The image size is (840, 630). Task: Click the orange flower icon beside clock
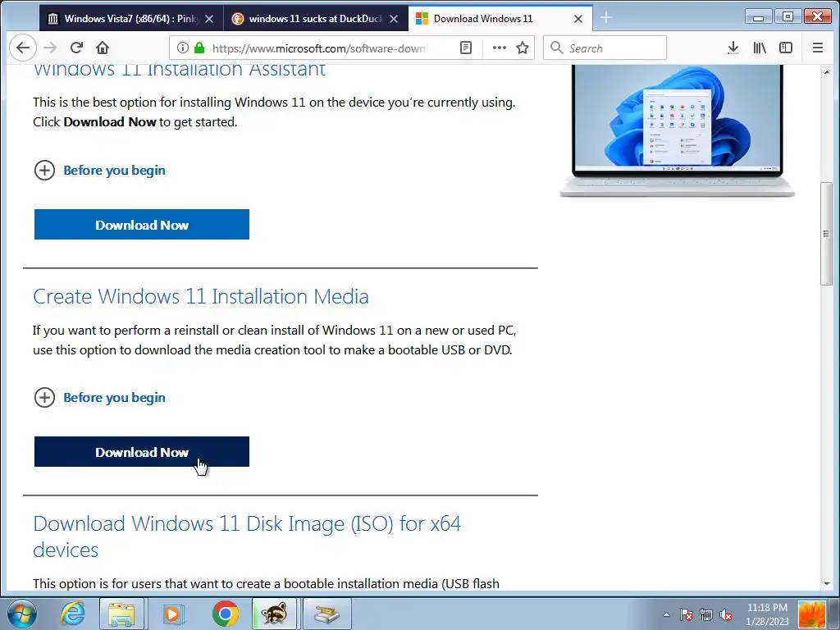pyautogui.click(x=811, y=614)
